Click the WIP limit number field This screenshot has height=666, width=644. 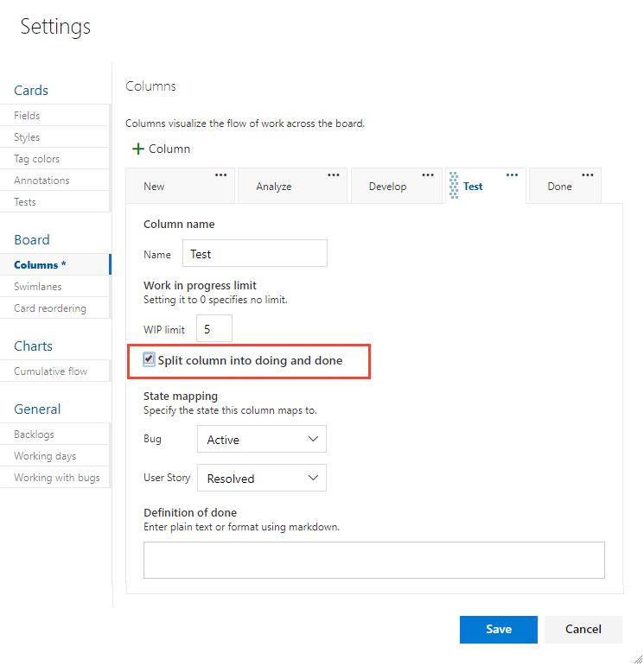(214, 328)
